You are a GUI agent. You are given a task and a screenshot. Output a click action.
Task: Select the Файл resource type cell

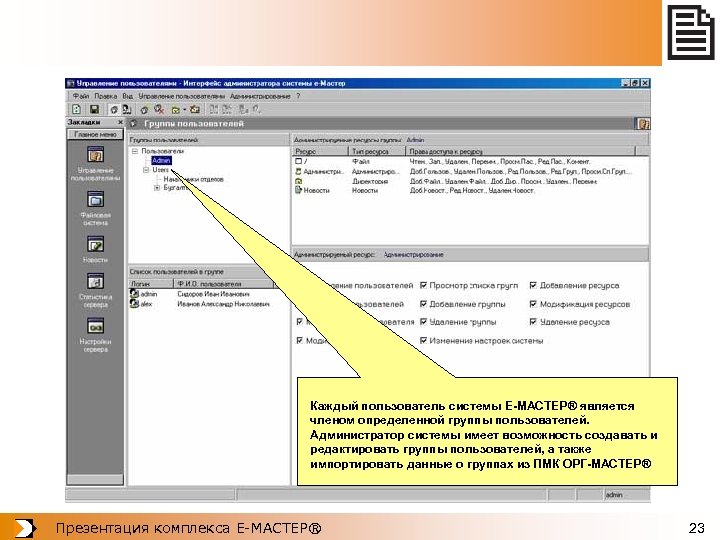click(x=361, y=162)
